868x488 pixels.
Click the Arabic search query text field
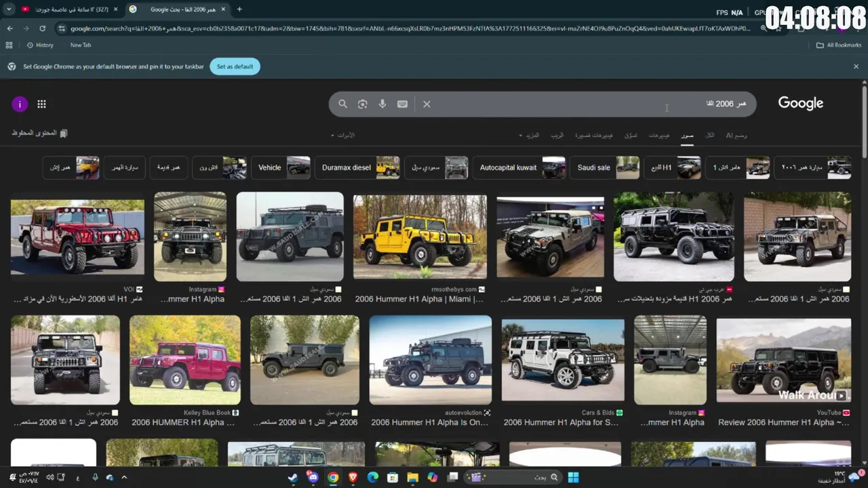pyautogui.click(x=590, y=104)
